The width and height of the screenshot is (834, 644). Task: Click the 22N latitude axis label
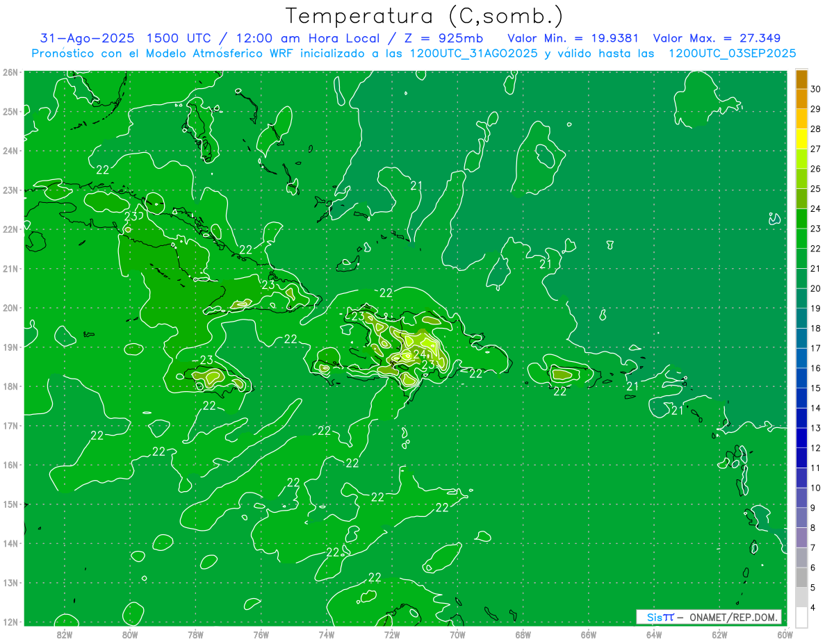pyautogui.click(x=10, y=229)
